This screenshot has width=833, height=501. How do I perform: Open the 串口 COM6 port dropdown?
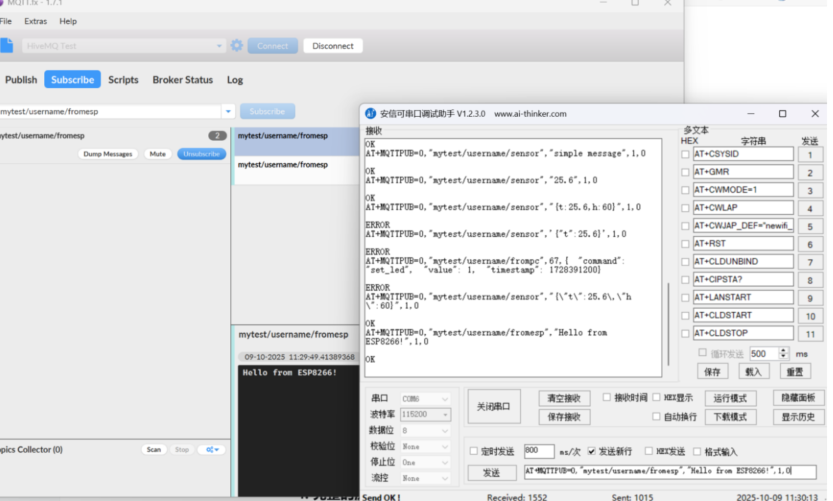[x=425, y=398]
